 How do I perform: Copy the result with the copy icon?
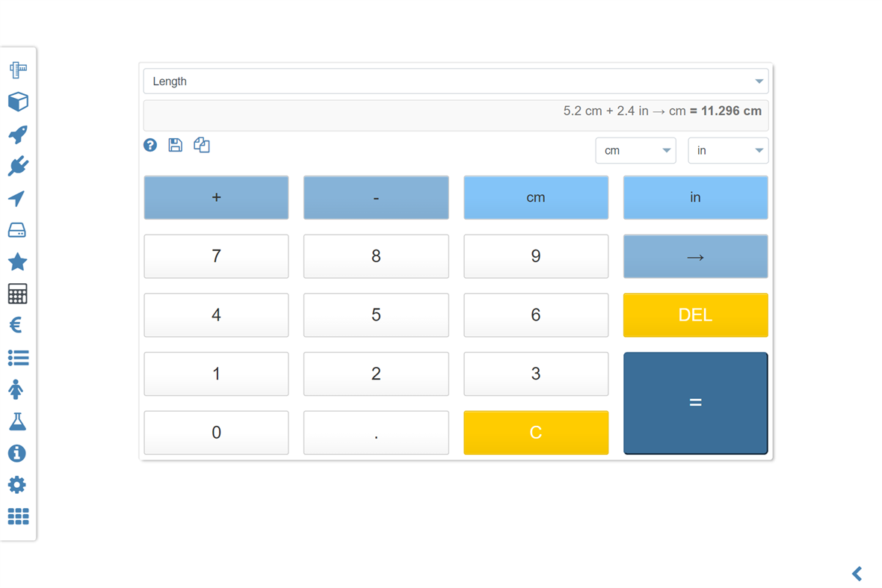tap(202, 145)
